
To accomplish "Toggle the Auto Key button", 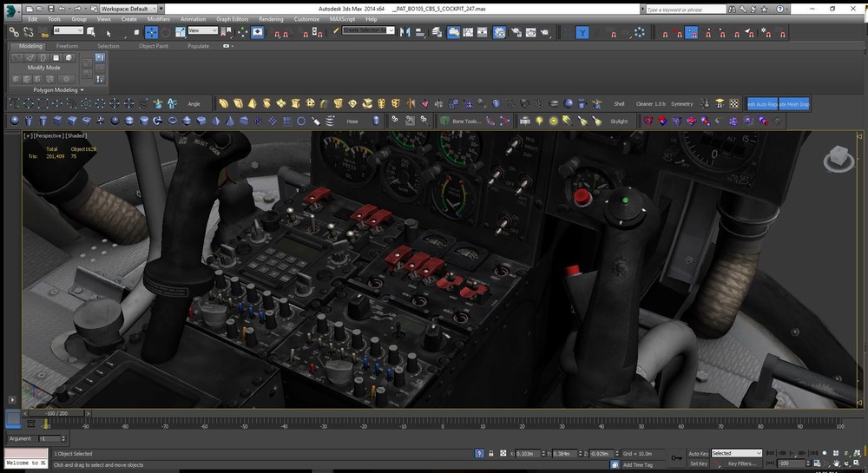I will click(698, 453).
